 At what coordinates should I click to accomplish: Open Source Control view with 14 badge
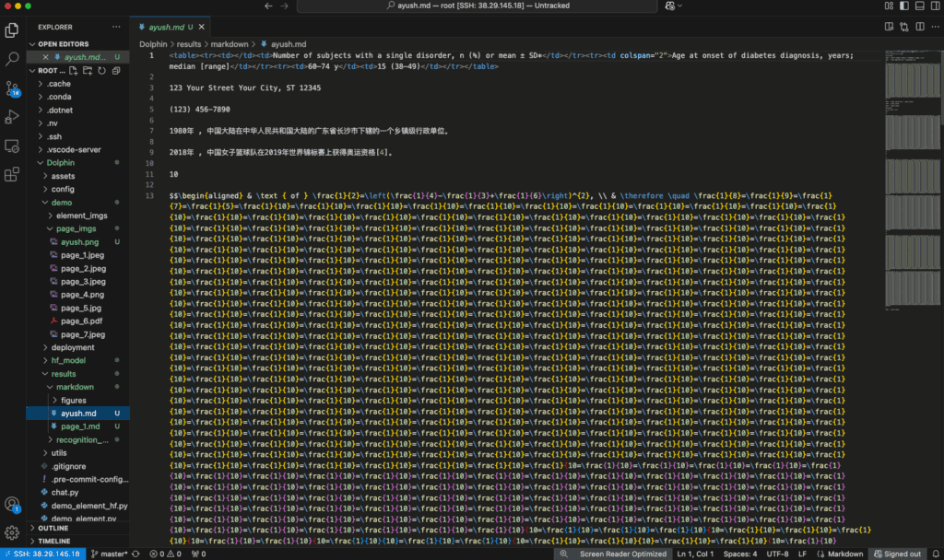tap(11, 88)
